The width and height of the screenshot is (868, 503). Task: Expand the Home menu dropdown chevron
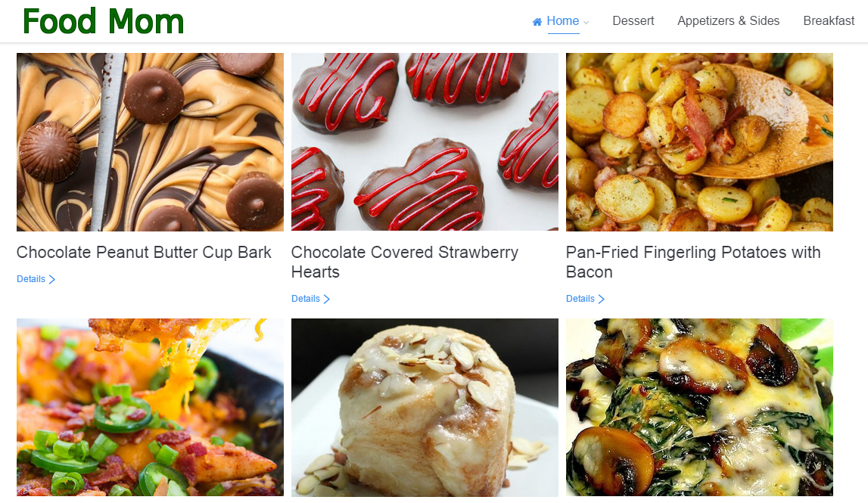click(x=586, y=23)
